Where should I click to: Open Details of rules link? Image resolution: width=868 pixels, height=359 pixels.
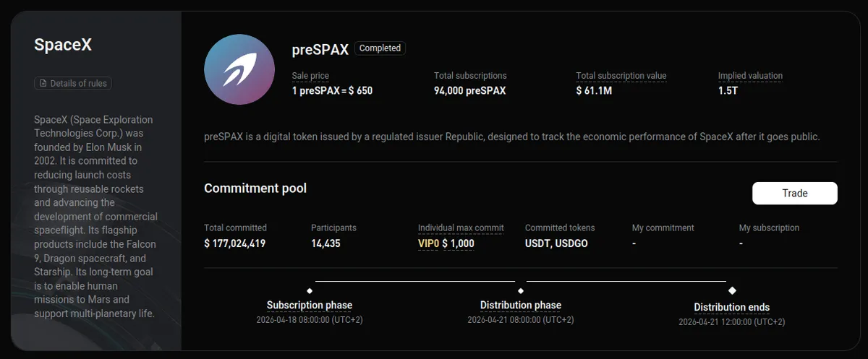point(73,83)
